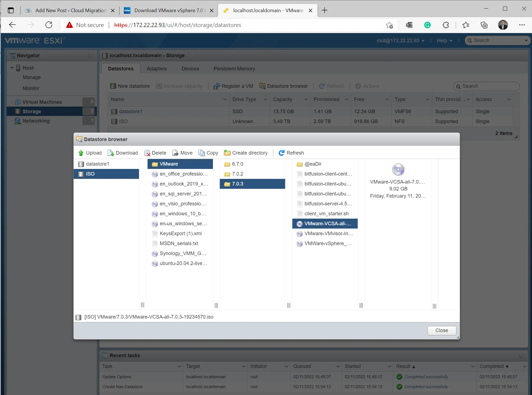Close the Datastore browser dialog
The height and width of the screenshot is (395, 532).
pyautogui.click(x=442, y=330)
